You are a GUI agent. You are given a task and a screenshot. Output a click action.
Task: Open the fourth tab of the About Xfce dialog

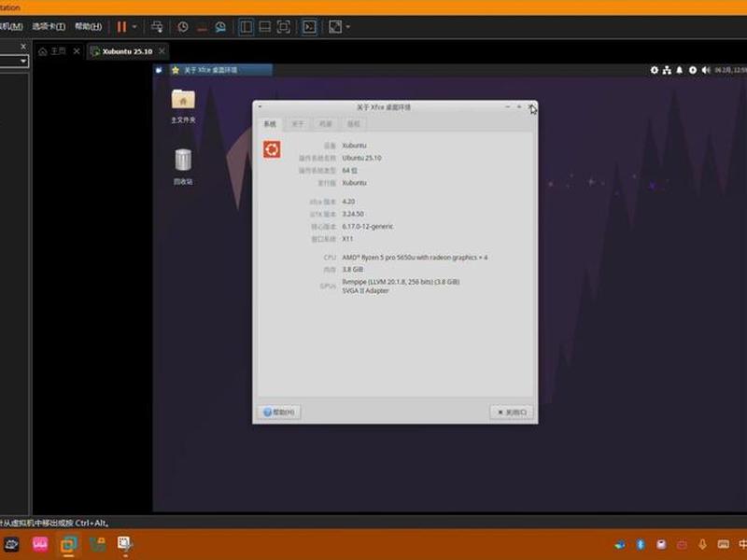pos(354,124)
